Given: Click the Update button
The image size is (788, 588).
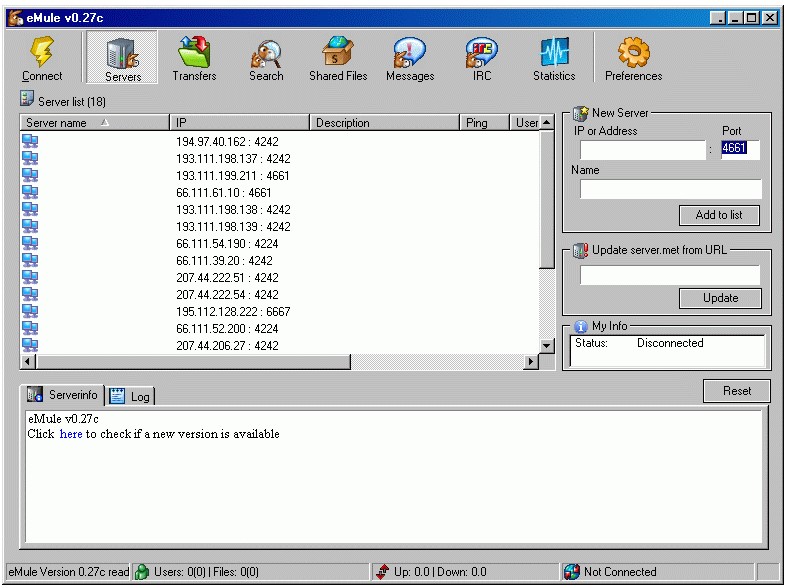Looking at the screenshot, I should coord(720,298).
